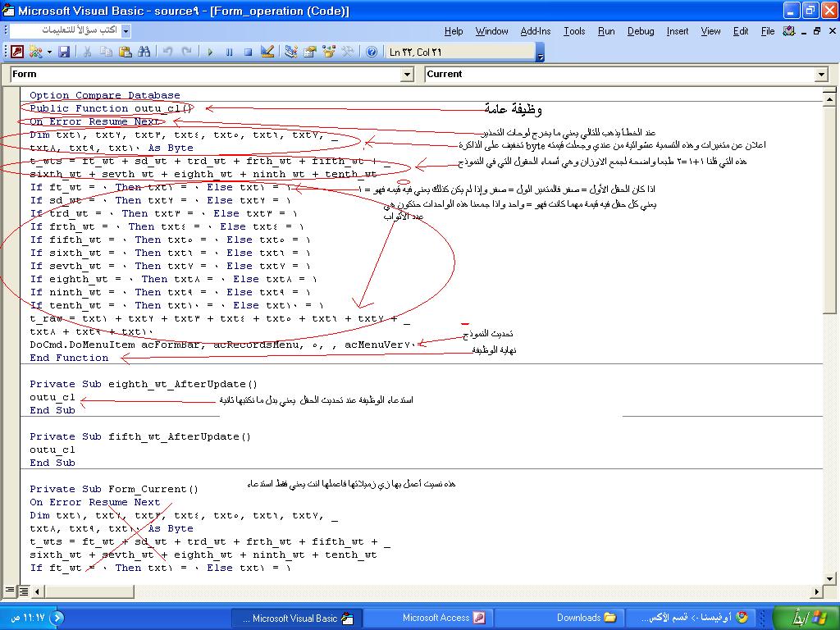Image resolution: width=840 pixels, height=630 pixels.
Task: Click the code window icon beside File menu
Action: click(788, 31)
